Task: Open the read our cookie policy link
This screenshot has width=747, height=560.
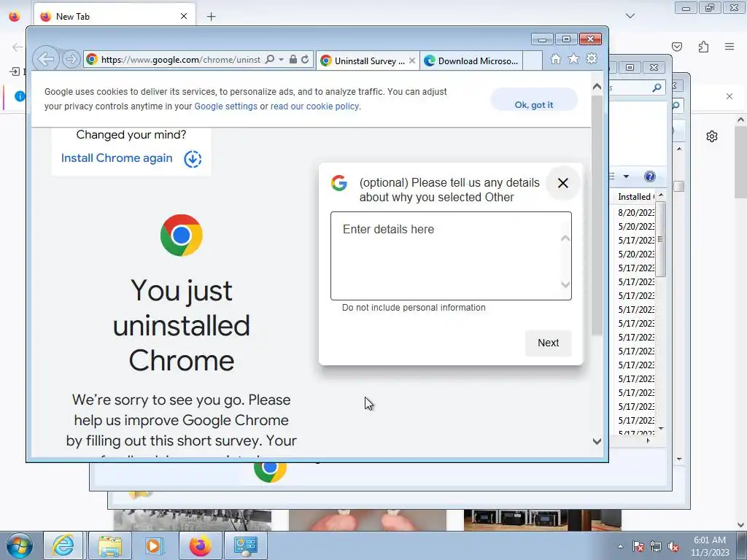Action: (x=315, y=106)
